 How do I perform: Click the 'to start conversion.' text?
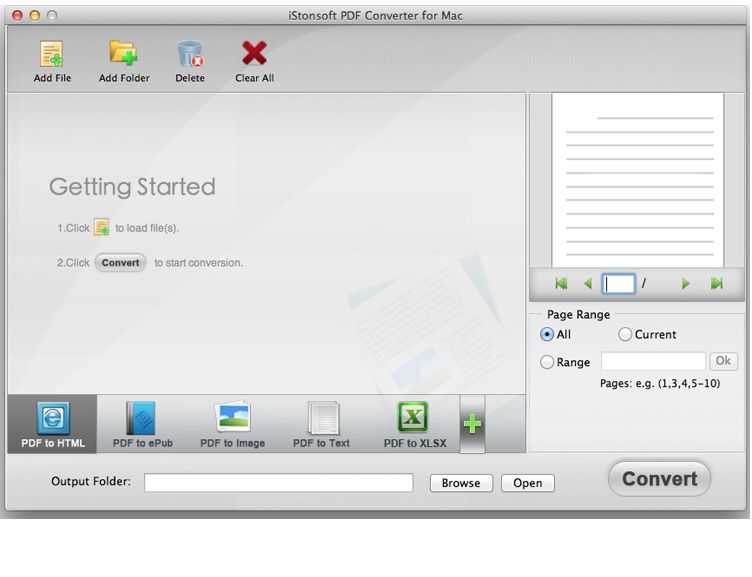tap(199, 263)
